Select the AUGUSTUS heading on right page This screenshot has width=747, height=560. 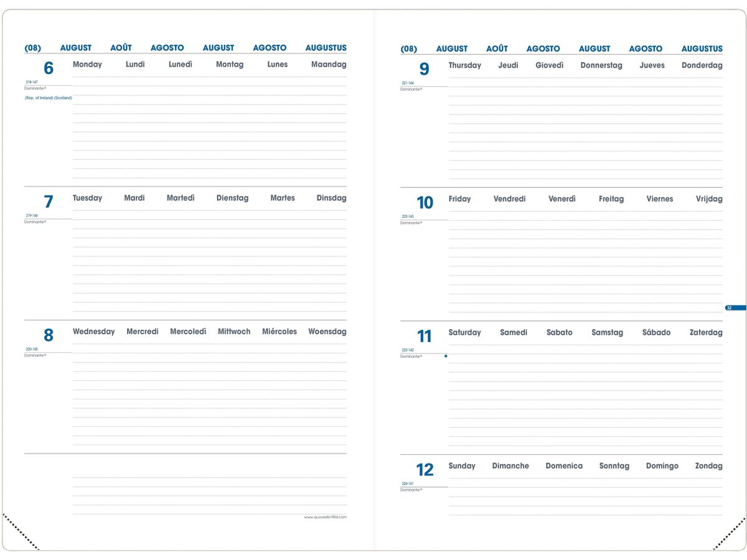702,49
